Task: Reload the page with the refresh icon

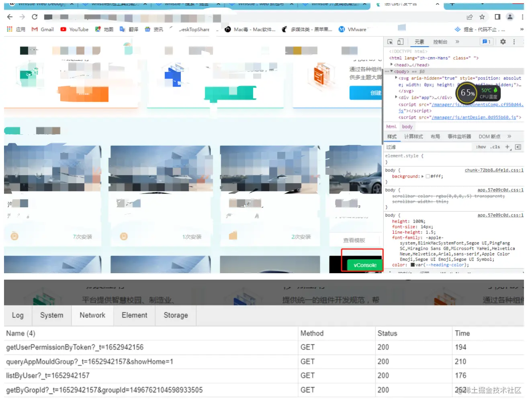Action: point(35,17)
